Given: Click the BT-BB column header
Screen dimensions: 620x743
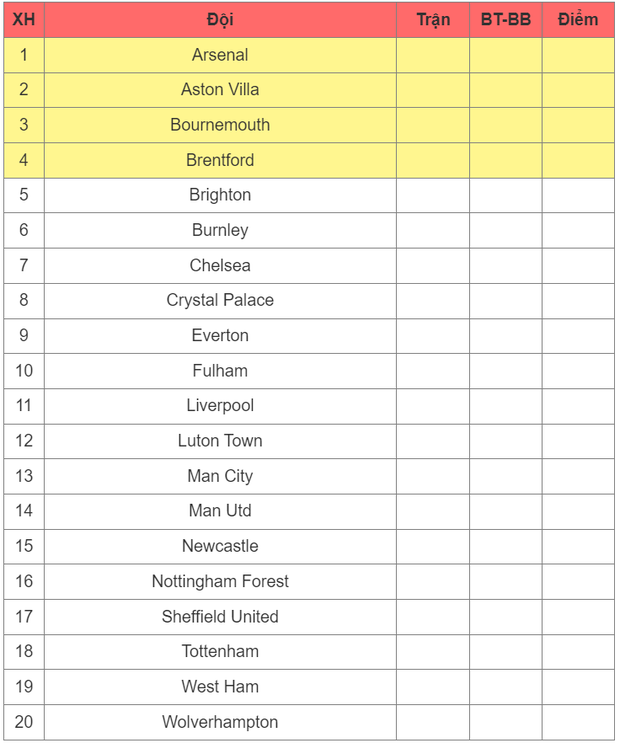Looking at the screenshot, I should pyautogui.click(x=505, y=19).
